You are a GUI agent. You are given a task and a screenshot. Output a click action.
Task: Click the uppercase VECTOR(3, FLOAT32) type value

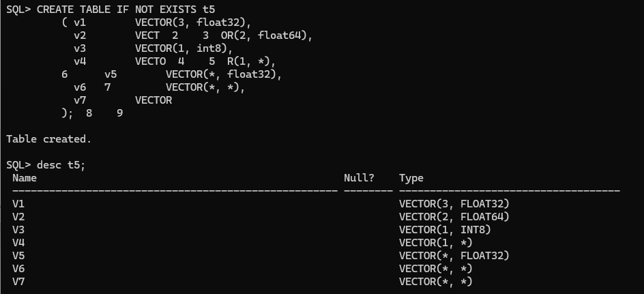(x=454, y=204)
